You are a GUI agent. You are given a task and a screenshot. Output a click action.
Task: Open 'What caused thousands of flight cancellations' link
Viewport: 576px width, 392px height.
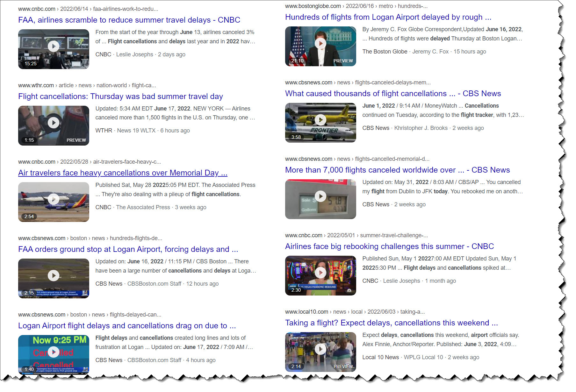[393, 94]
